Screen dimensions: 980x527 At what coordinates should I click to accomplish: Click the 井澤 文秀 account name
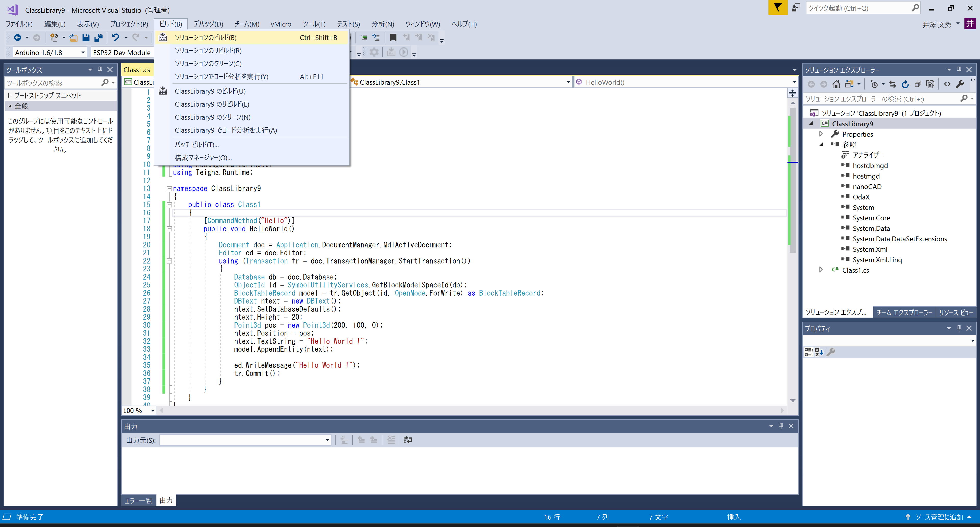click(937, 24)
